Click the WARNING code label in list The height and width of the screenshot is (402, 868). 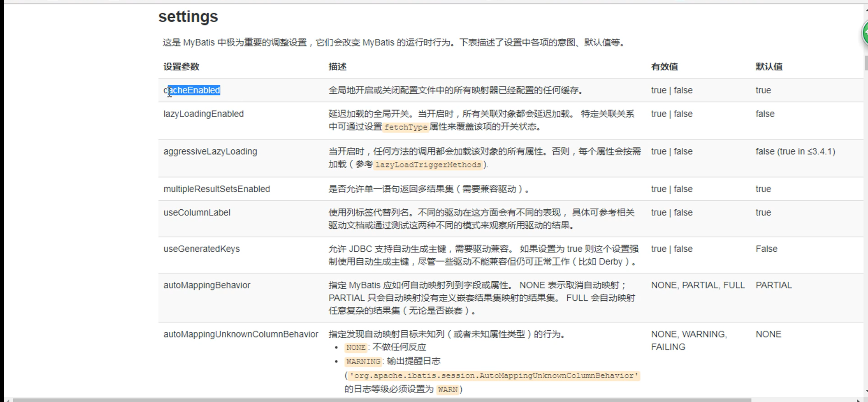click(363, 361)
